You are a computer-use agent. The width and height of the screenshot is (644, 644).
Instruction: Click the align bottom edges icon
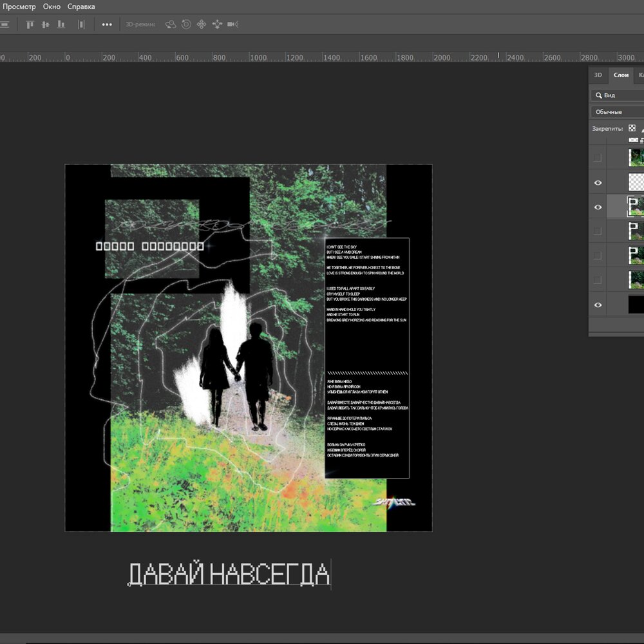coord(61,24)
